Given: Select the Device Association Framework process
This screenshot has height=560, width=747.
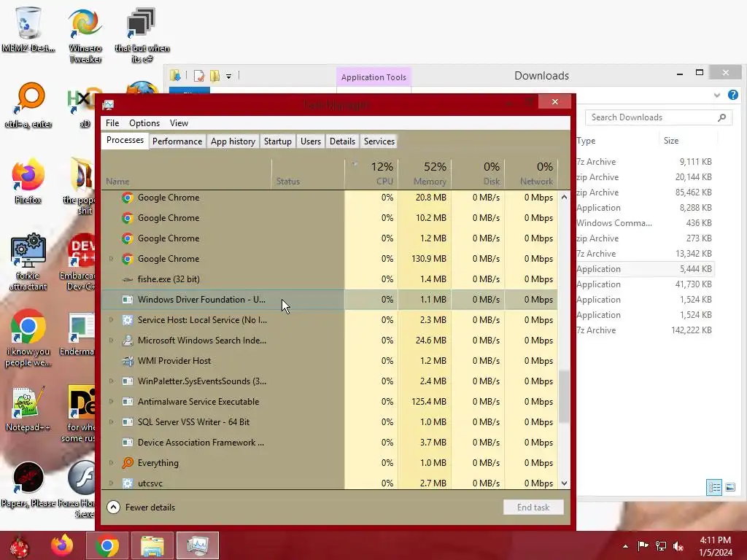Looking at the screenshot, I should (329, 443).
